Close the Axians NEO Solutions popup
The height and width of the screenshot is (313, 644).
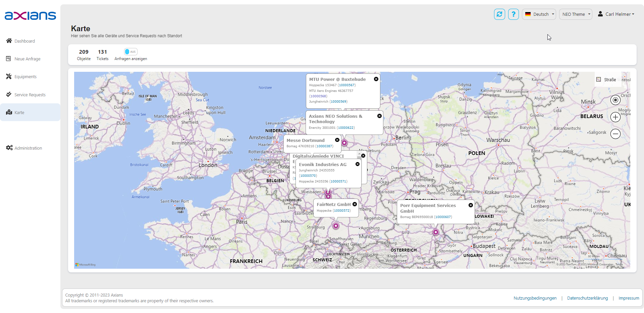[379, 116]
